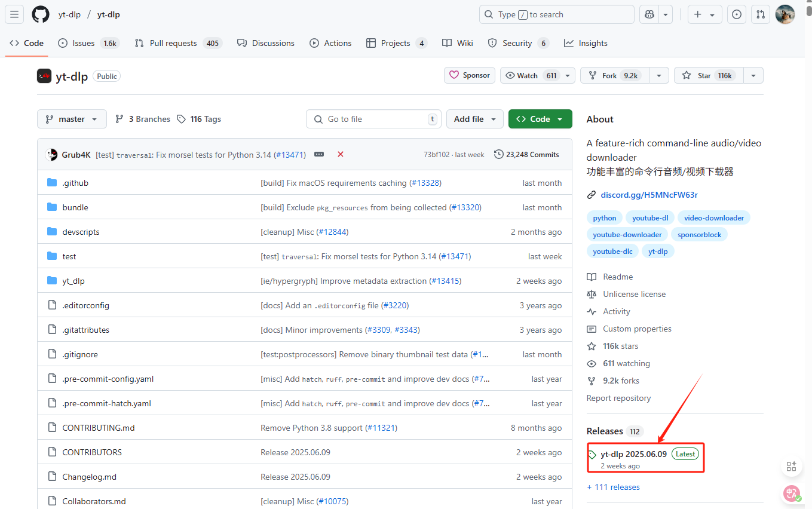Switch to the Issues tab
812x509 pixels.
pos(88,43)
